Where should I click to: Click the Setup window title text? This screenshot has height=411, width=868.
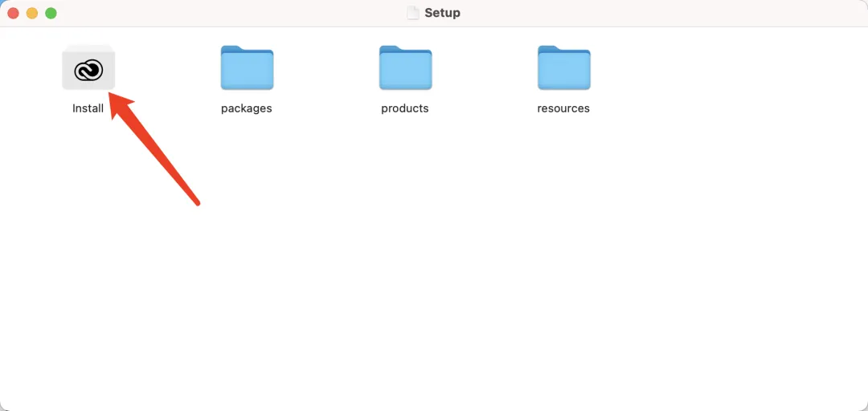[x=442, y=13]
